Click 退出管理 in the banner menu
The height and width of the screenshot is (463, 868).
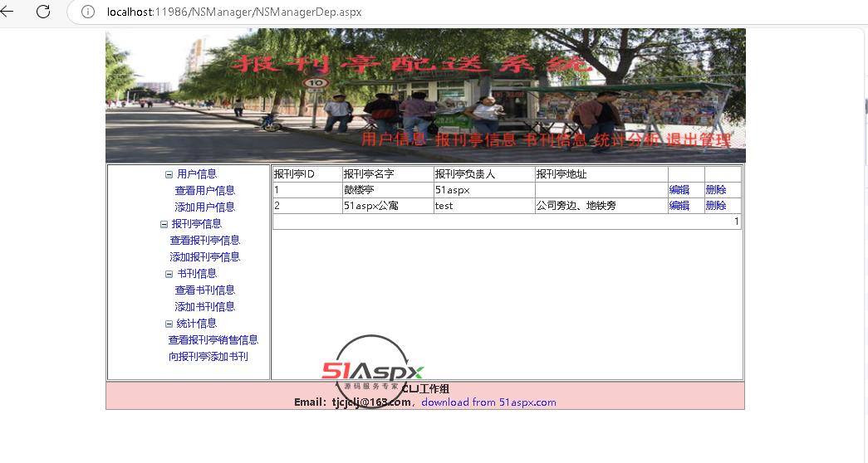coord(699,140)
